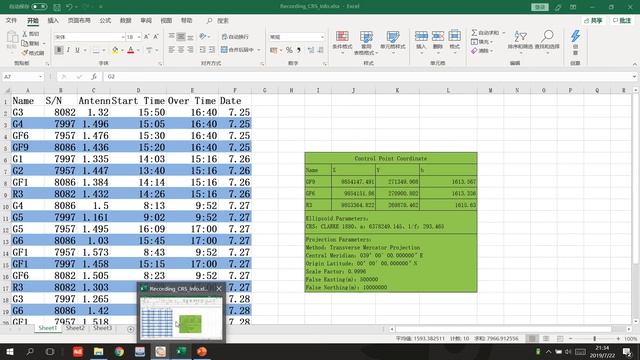Screen dimensions: 640x360
Task: Click the ribbon search box
Action: tap(218, 20)
